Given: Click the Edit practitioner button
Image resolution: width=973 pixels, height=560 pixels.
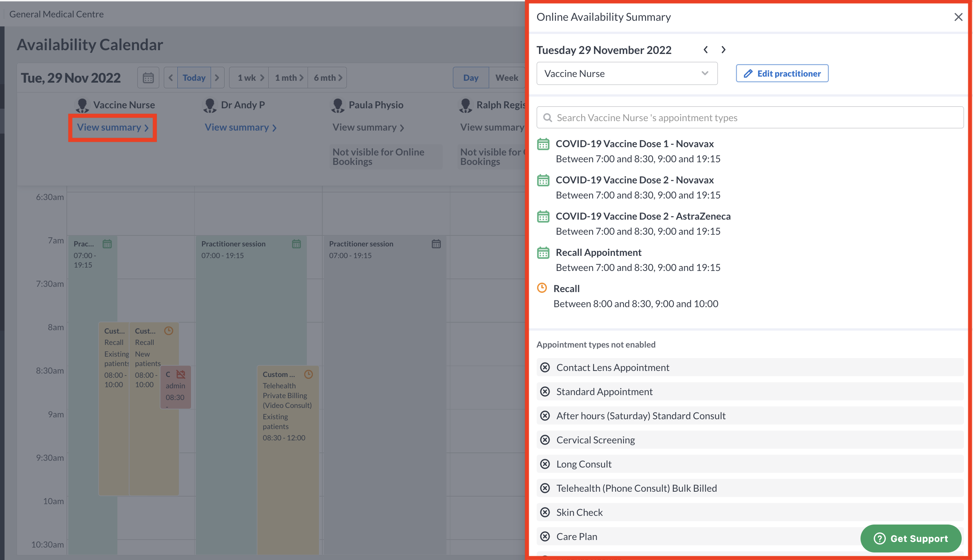Looking at the screenshot, I should coord(782,73).
